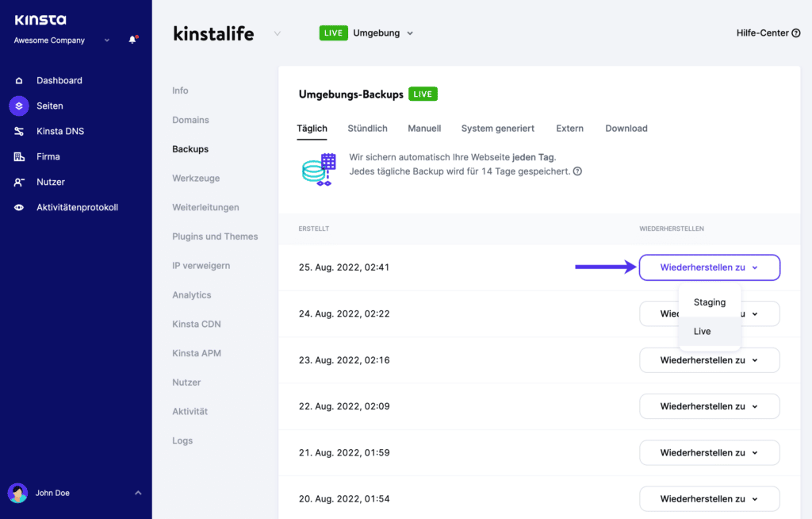Open the Umgebung environment dropdown

(409, 33)
